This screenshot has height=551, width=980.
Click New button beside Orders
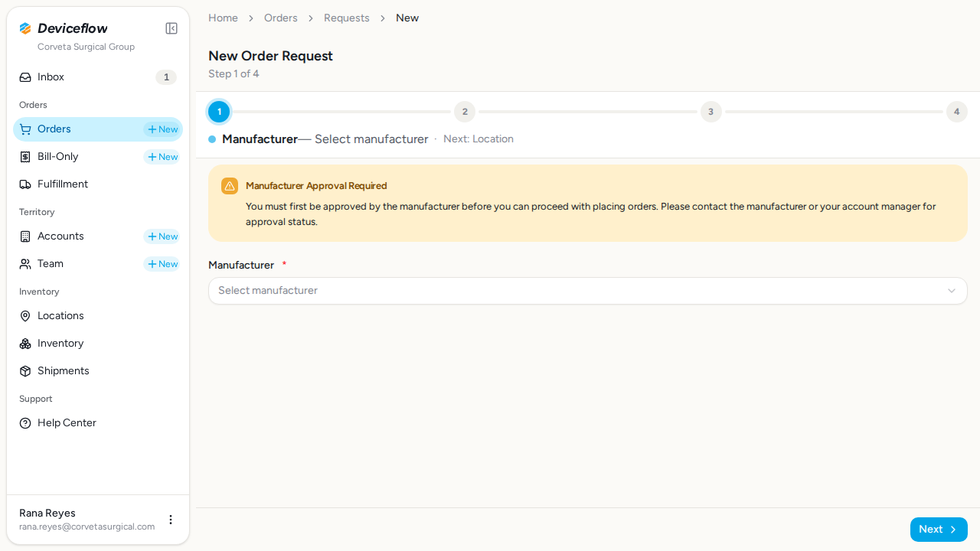[162, 129]
